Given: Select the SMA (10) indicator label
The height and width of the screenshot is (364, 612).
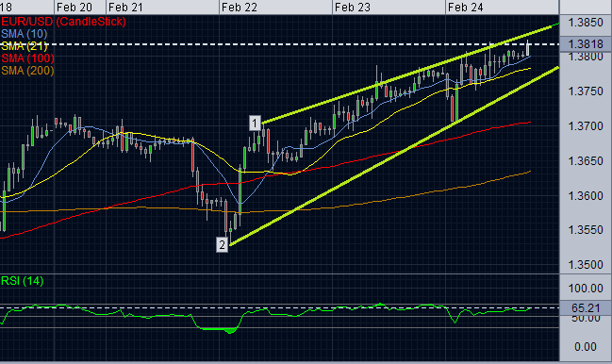Looking at the screenshot, I should [25, 34].
